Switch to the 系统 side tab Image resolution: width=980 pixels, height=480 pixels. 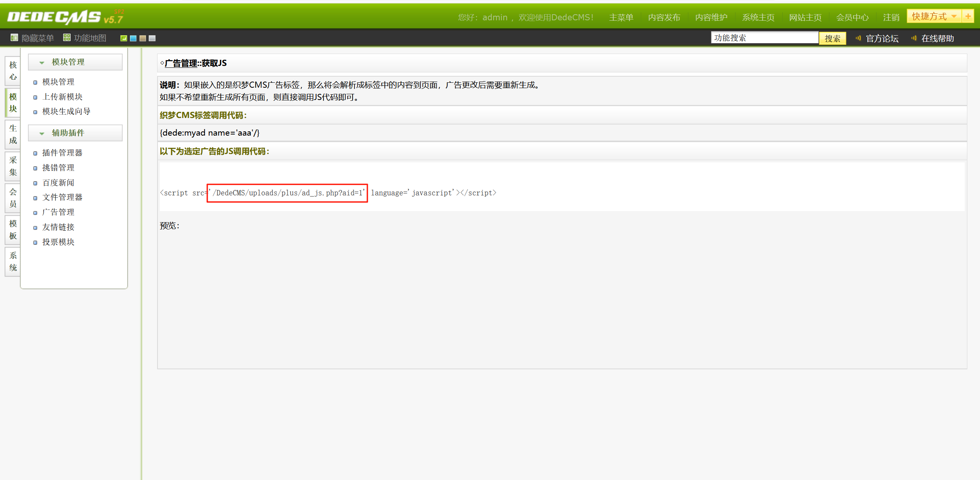click(13, 261)
